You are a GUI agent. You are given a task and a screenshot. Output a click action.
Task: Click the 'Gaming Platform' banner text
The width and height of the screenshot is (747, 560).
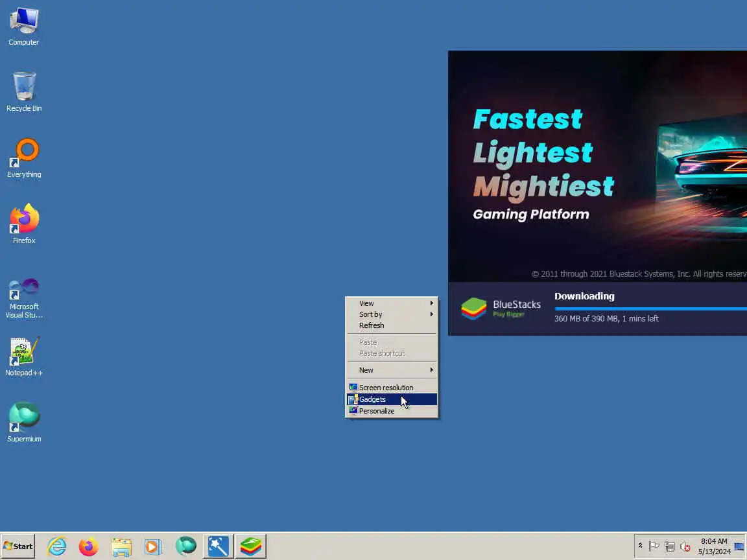pos(530,215)
